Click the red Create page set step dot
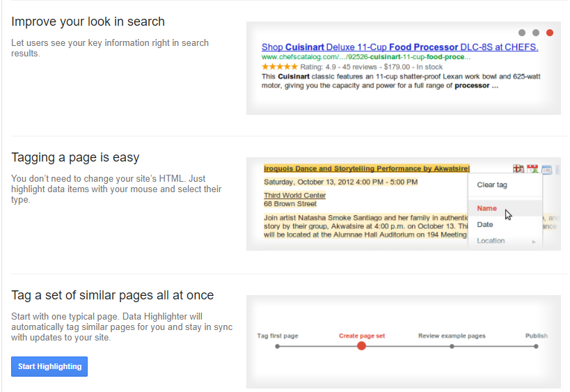This screenshot has height=392, width=570. point(362,346)
